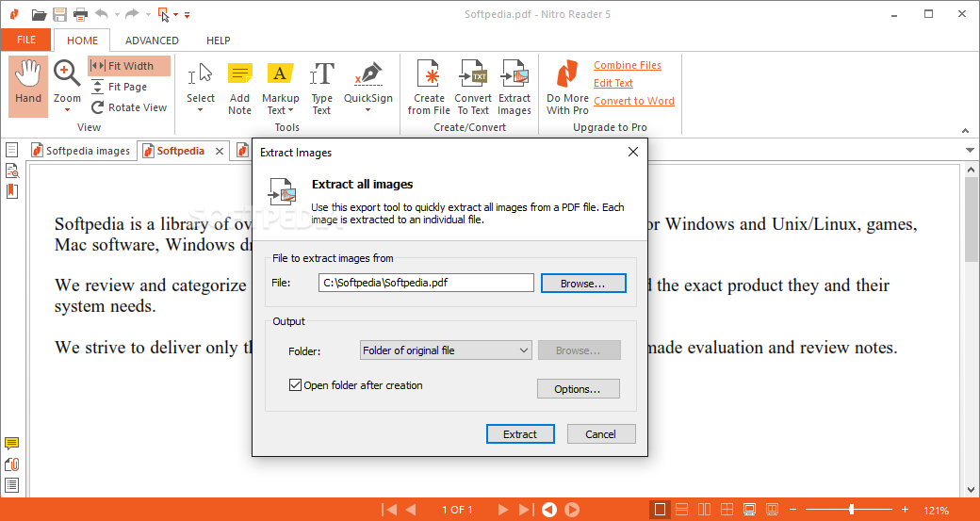
Task: Close the Softpedia document tab
Action: coord(220,151)
